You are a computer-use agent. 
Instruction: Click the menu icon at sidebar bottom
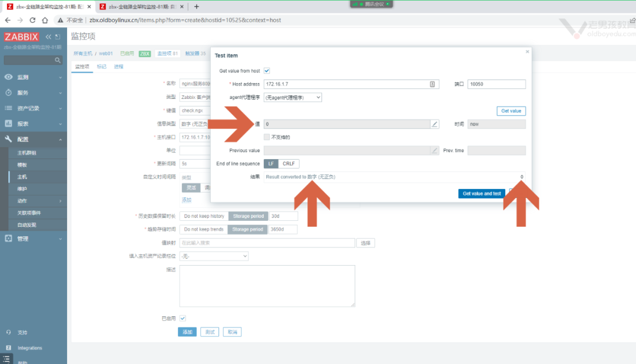click(6, 359)
